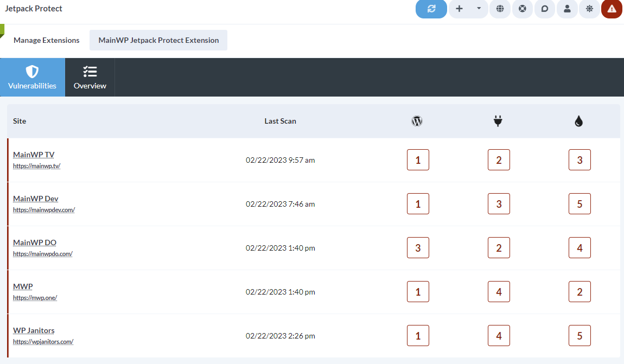This screenshot has height=364, width=624.
Task: Open the sites globe icon
Action: click(x=500, y=9)
